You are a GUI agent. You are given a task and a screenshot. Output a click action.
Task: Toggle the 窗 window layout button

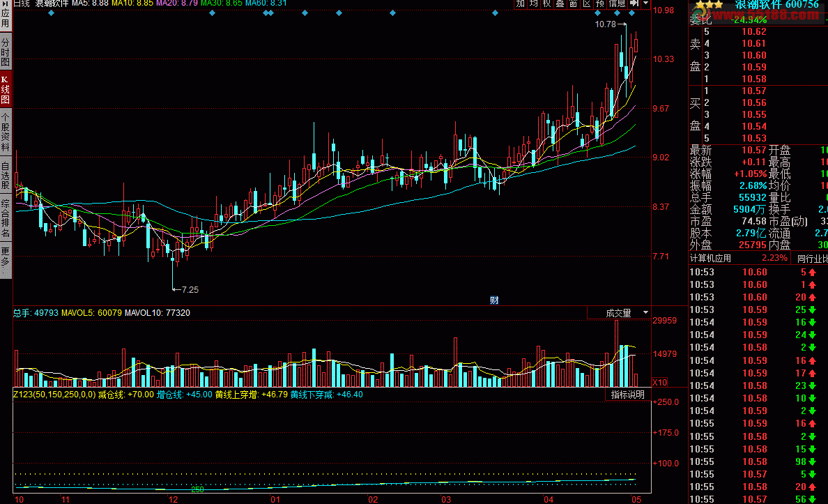click(574, 3)
